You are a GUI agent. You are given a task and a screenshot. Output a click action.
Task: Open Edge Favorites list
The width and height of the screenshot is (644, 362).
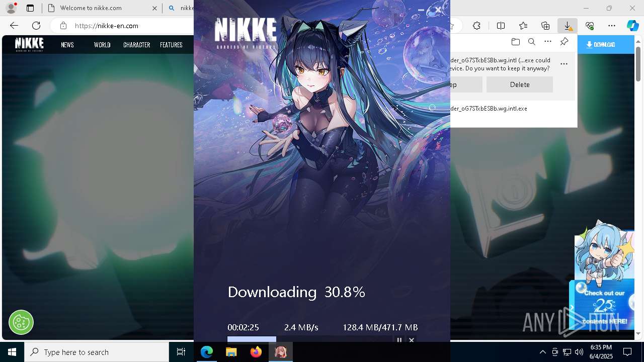point(523,26)
